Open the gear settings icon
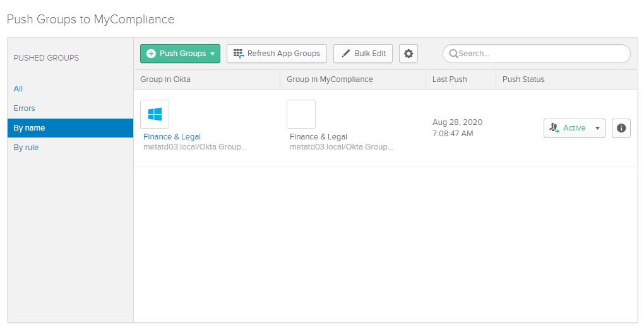The height and width of the screenshot is (328, 644). coord(408,54)
